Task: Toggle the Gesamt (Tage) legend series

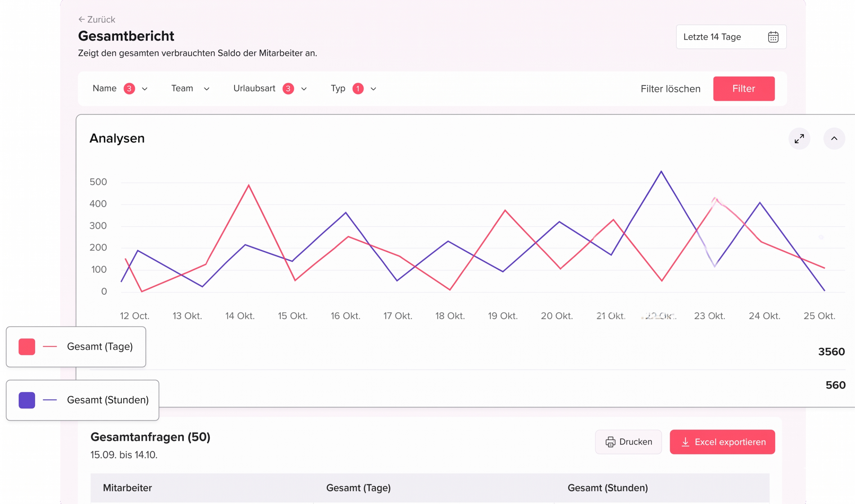Action: [100, 346]
